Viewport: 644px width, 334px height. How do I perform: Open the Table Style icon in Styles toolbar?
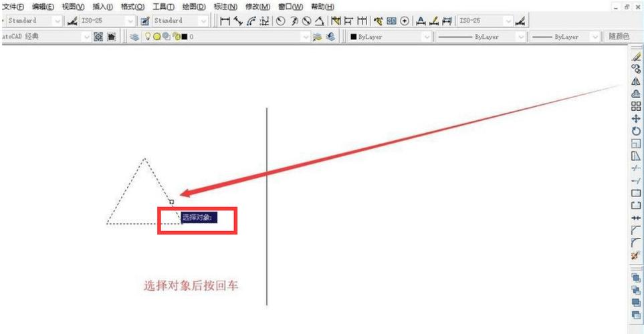(x=144, y=21)
